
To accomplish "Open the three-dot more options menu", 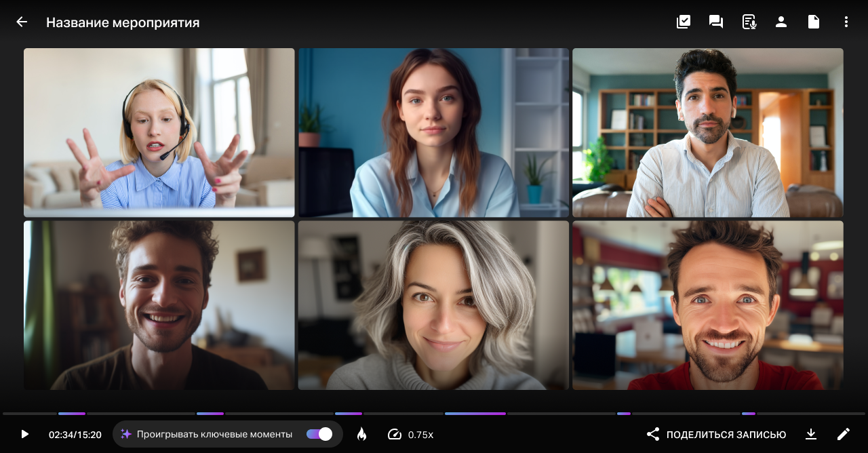I will (846, 22).
